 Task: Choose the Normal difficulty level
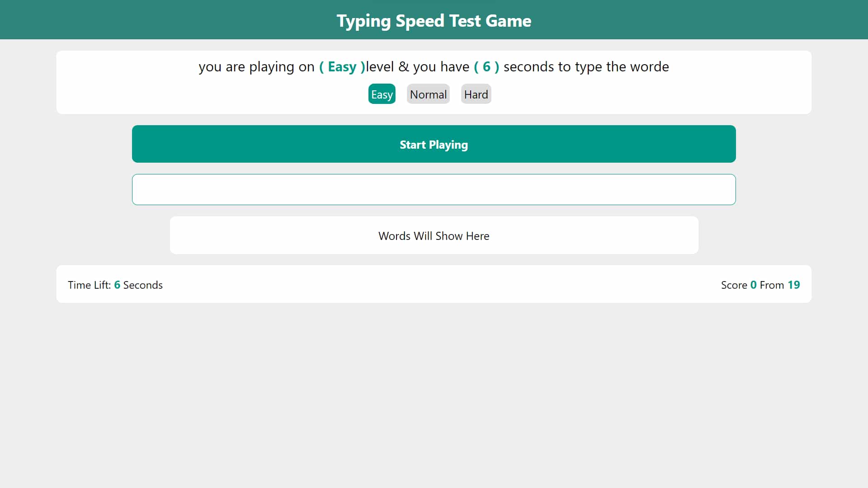[428, 94]
